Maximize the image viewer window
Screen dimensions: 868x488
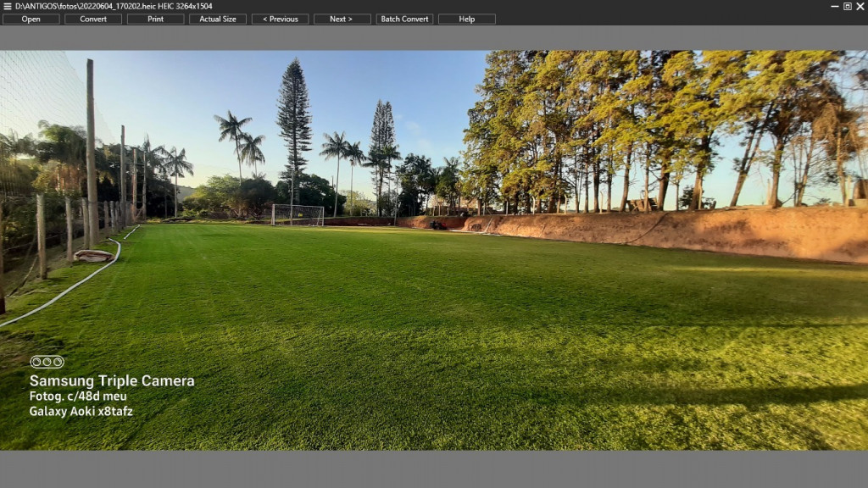[x=847, y=6]
